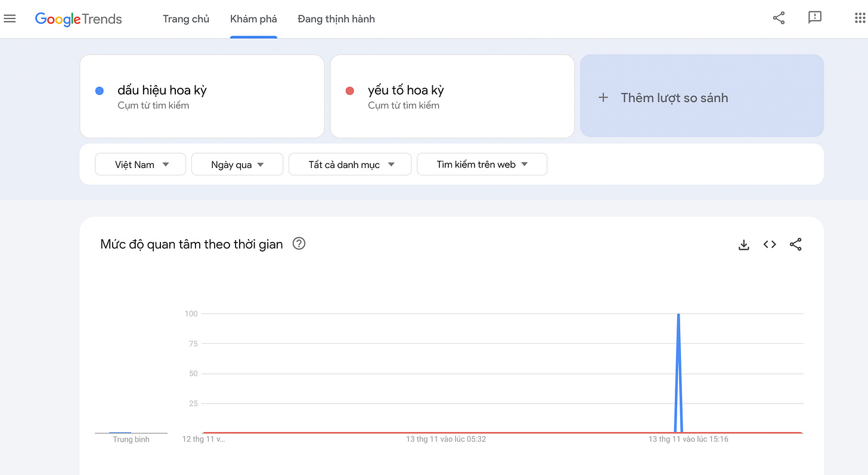This screenshot has height=475, width=868.
Task: Click the 13 thg 11 vào lúc 15:16 label
Action: pos(689,439)
